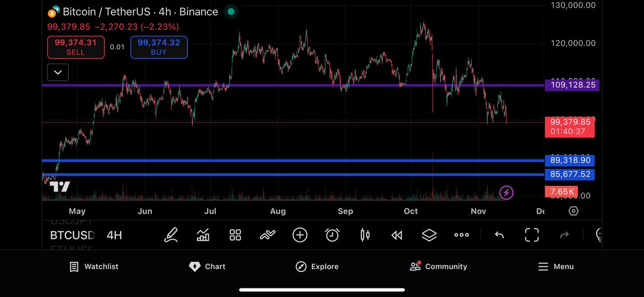Switch to the Chart tab
This screenshot has height=297, width=644.
pos(207,266)
